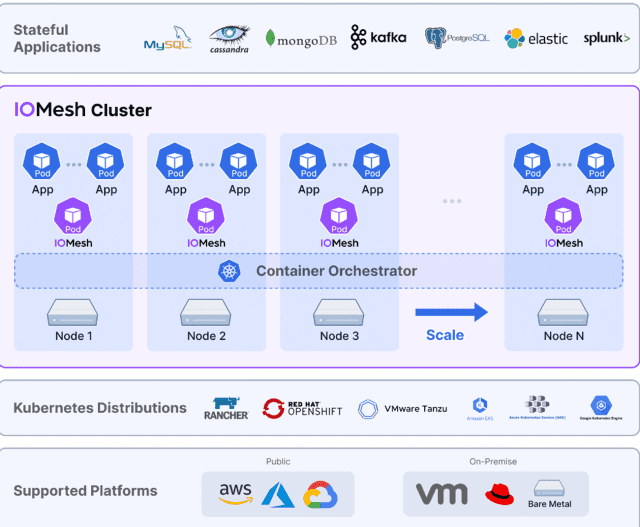Click the On-Premise heading text

[493, 462]
